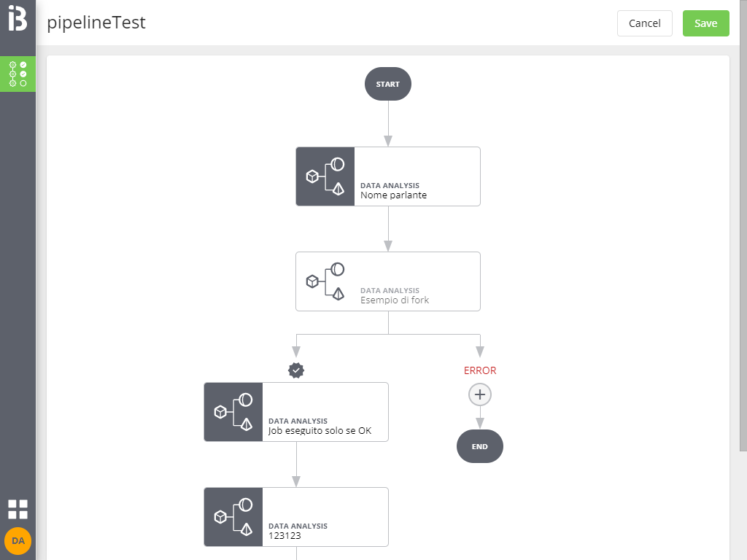
Task: Open the apps grid icon near the bottom-left
Action: (x=18, y=509)
